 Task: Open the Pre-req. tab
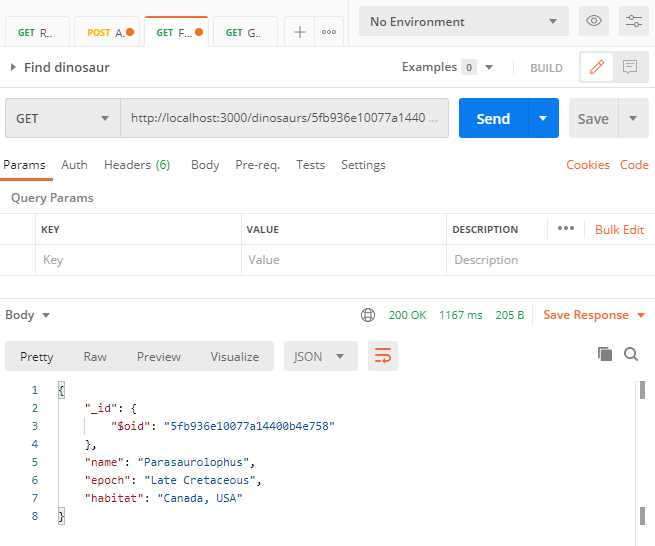point(257,165)
